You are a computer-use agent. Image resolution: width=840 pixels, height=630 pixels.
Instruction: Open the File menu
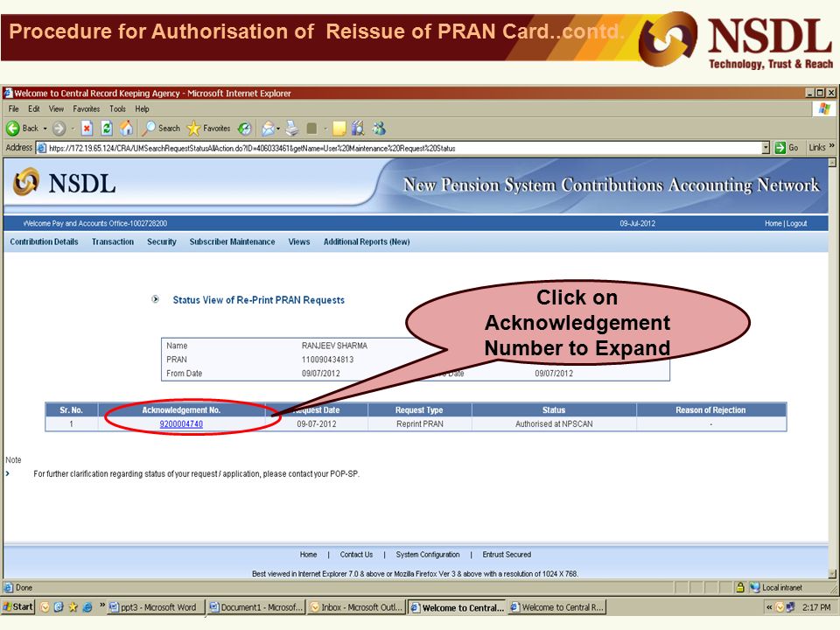pos(13,108)
